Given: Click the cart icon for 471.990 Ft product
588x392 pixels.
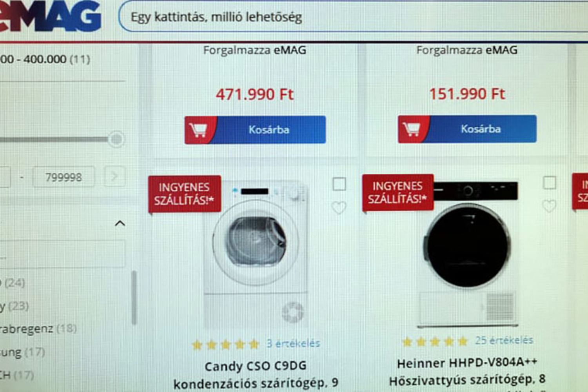Looking at the screenshot, I should coord(198,130).
